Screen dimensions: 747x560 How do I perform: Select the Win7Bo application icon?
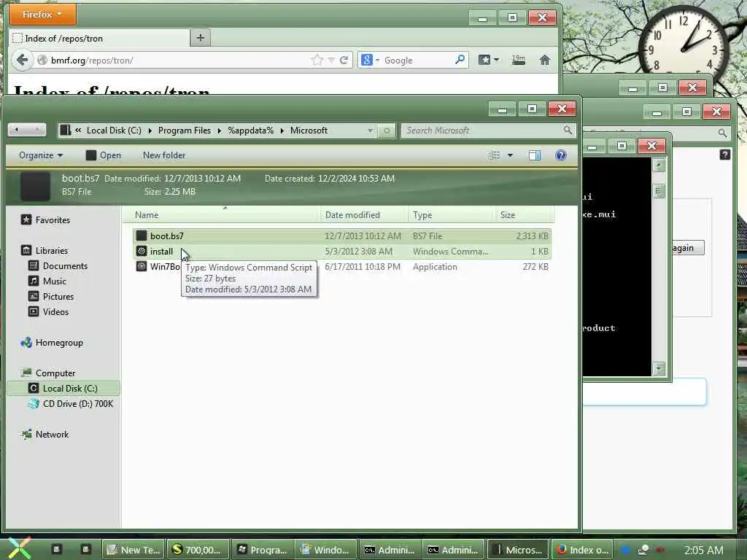click(142, 266)
